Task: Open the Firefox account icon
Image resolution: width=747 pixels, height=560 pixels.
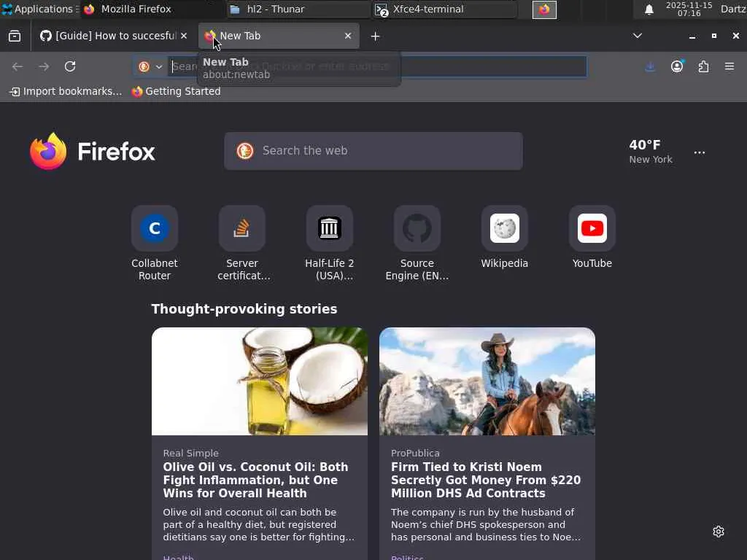Action: [x=677, y=66]
